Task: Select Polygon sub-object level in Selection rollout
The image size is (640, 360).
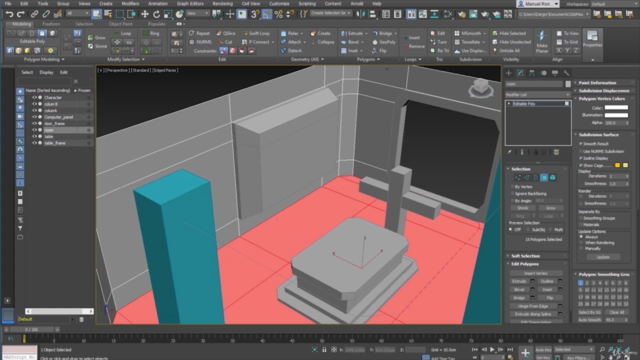Action: click(544, 178)
